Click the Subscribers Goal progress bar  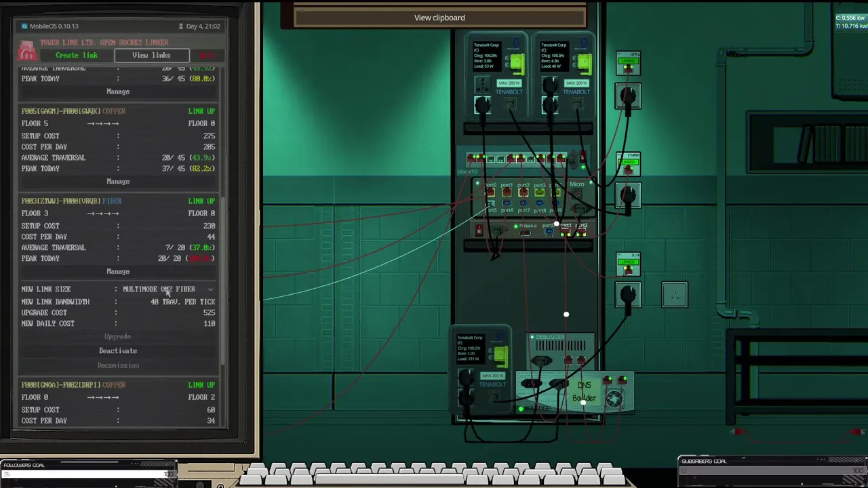(x=772, y=470)
